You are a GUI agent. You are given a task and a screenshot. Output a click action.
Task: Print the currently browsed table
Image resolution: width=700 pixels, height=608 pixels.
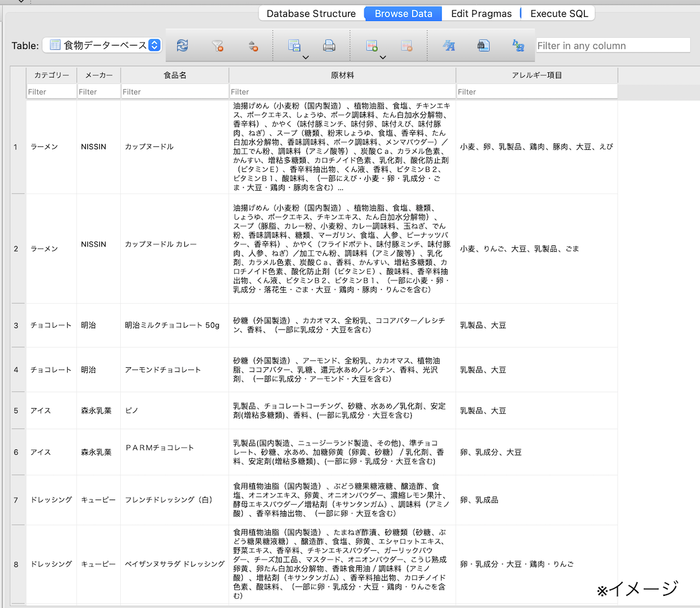click(x=329, y=45)
